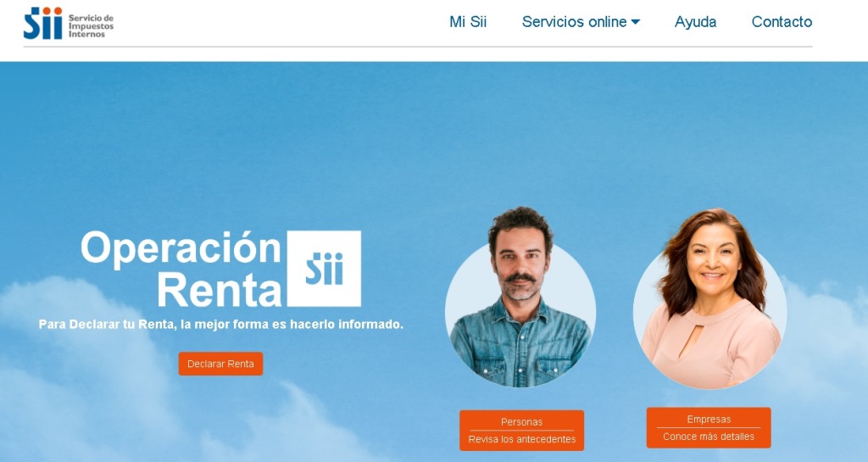Image resolution: width=868 pixels, height=462 pixels.
Task: Click Conoce más detalles text
Action: pyautogui.click(x=709, y=437)
